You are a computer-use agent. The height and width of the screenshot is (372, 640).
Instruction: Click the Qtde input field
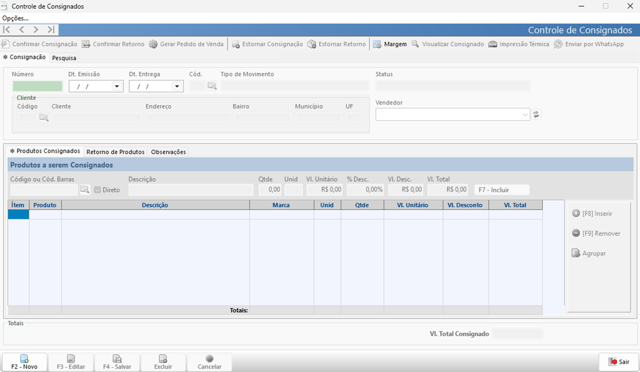click(x=269, y=190)
